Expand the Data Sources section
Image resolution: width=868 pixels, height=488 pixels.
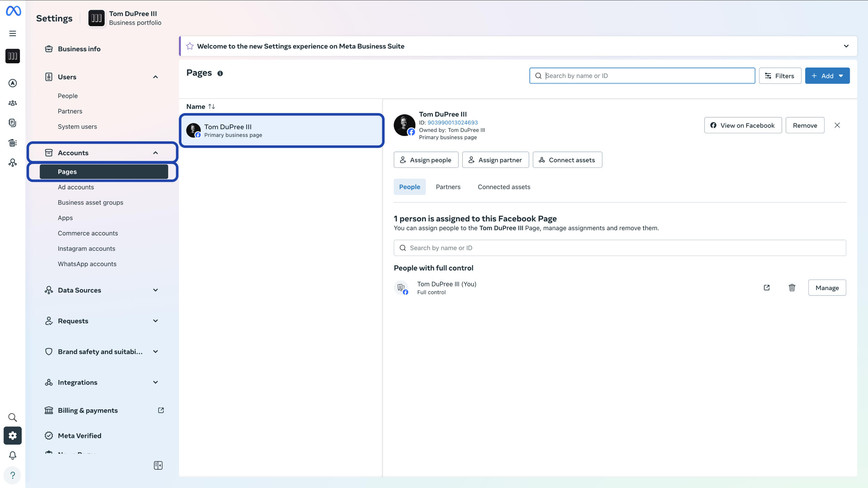click(155, 290)
